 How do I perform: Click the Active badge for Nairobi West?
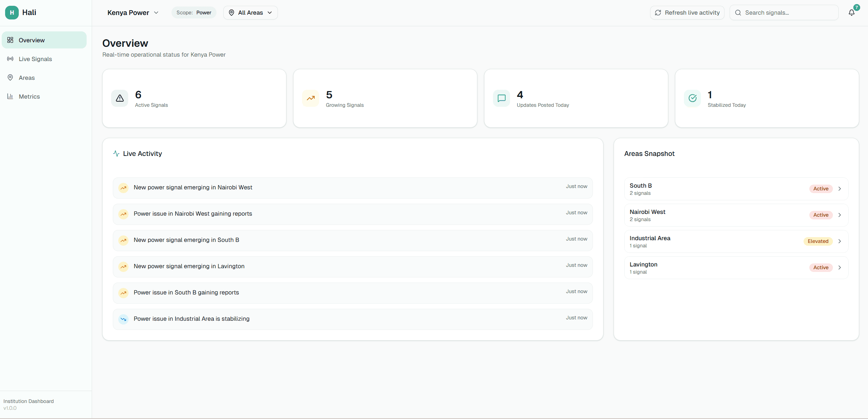click(x=821, y=215)
